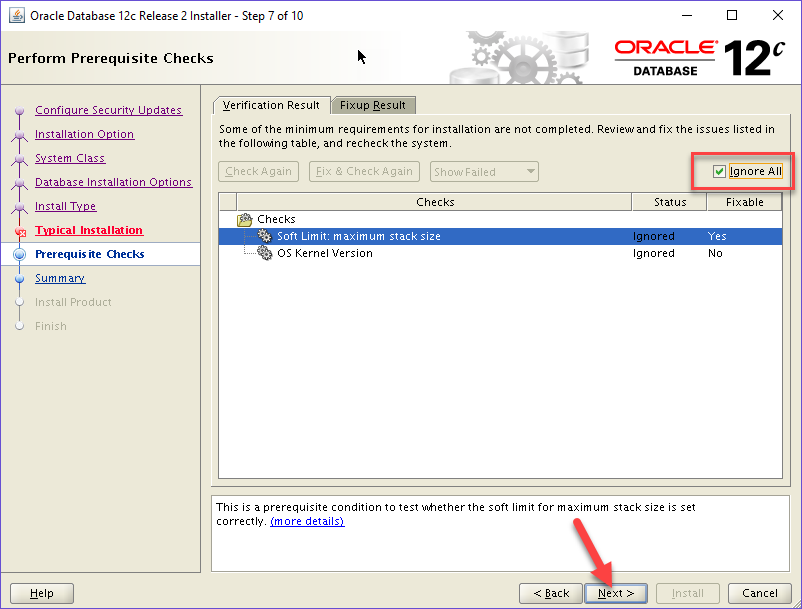Image resolution: width=802 pixels, height=609 pixels.
Task: Select the Verification Result tab
Action: (271, 105)
